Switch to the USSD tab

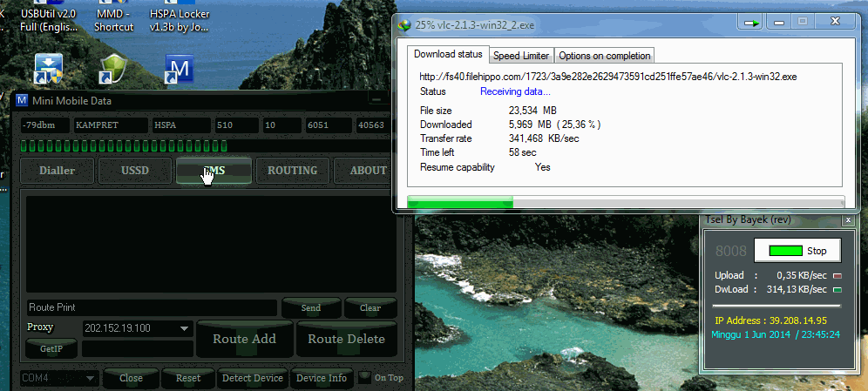tap(135, 171)
